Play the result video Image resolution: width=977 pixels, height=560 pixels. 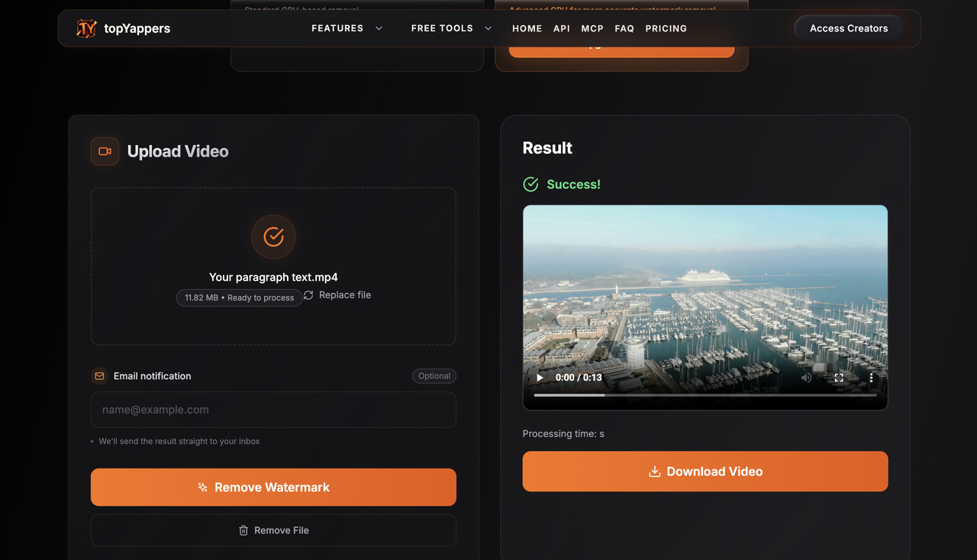point(540,378)
